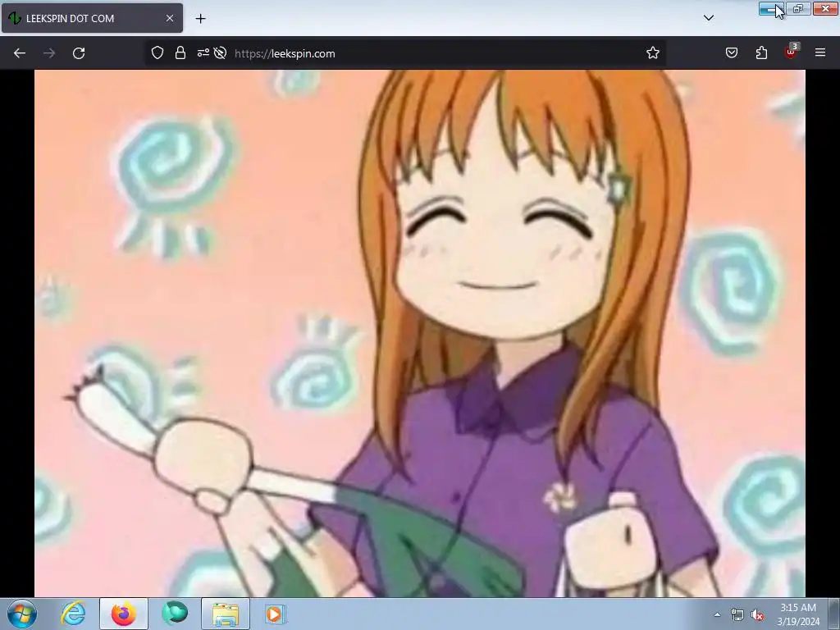Restore down the Firefox window
The width and height of the screenshot is (840, 630).
(x=798, y=8)
